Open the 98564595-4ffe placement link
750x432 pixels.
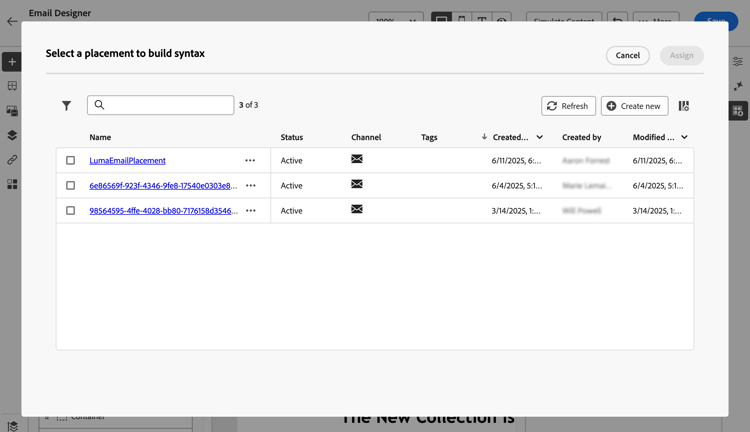(163, 210)
